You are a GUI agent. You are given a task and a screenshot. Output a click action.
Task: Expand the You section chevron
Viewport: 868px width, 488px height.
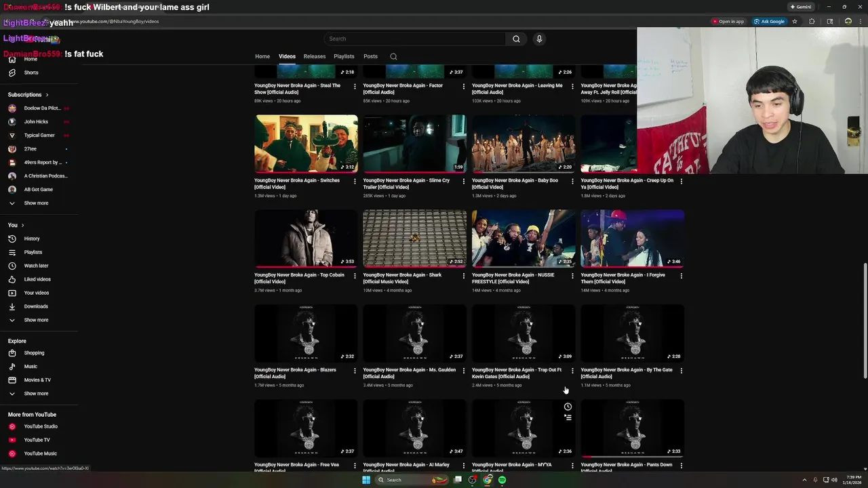point(22,225)
